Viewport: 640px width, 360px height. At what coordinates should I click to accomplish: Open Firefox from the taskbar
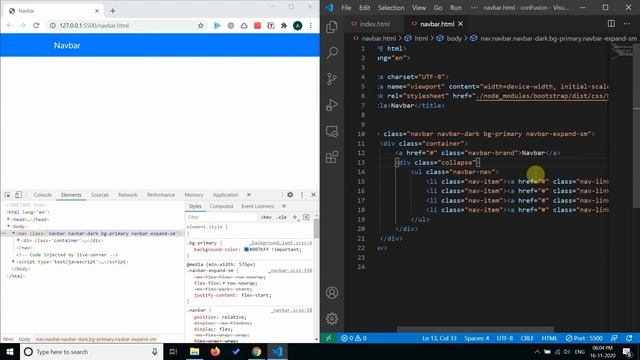215,351
